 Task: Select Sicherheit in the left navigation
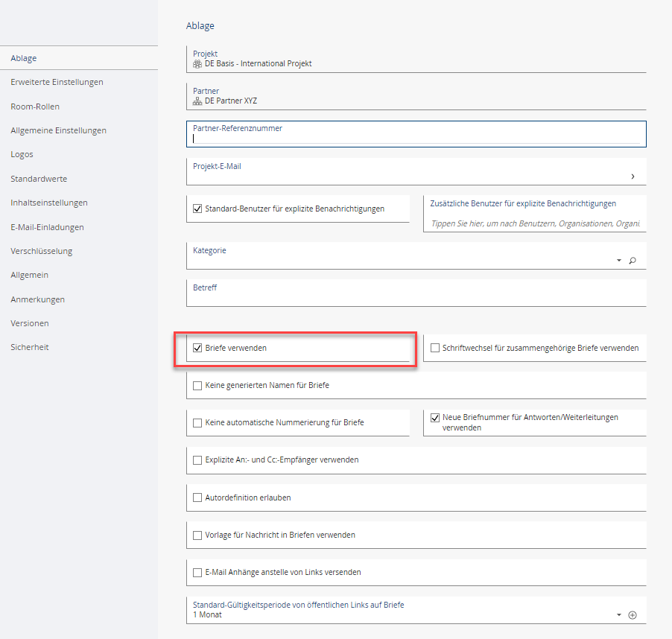click(x=30, y=347)
